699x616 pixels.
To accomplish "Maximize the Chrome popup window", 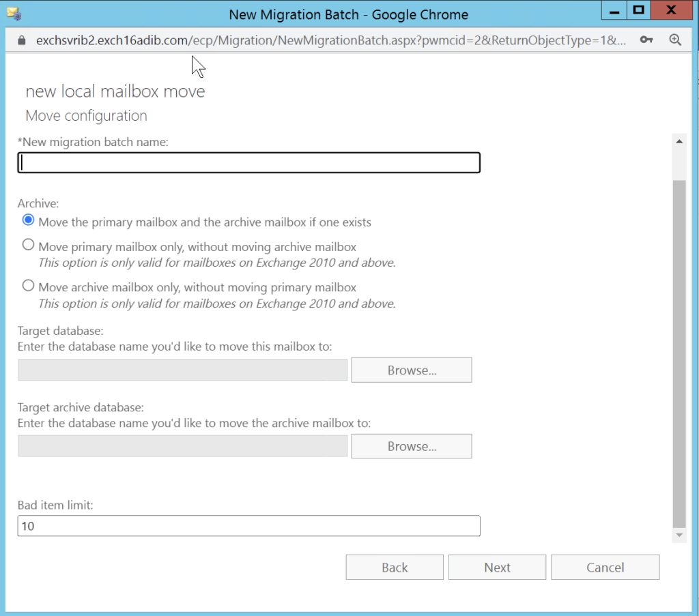I will point(638,10).
